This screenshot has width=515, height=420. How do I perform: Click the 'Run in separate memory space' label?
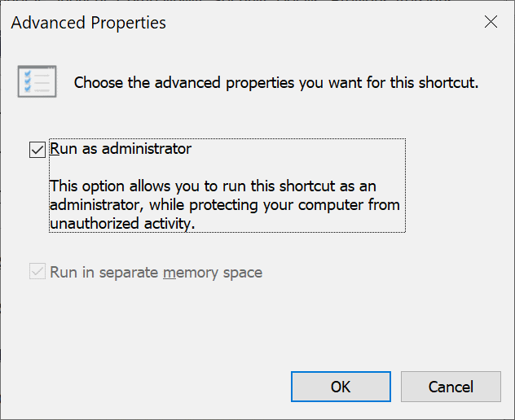click(x=156, y=273)
